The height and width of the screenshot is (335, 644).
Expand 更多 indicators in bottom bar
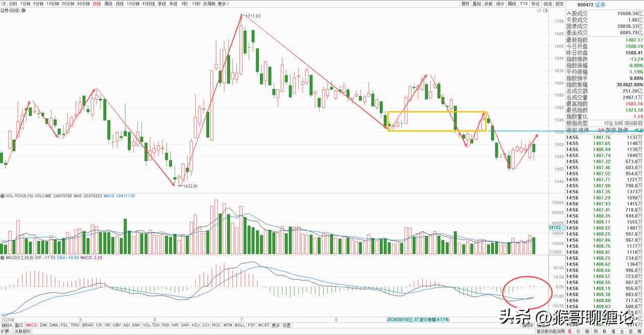click(276, 325)
